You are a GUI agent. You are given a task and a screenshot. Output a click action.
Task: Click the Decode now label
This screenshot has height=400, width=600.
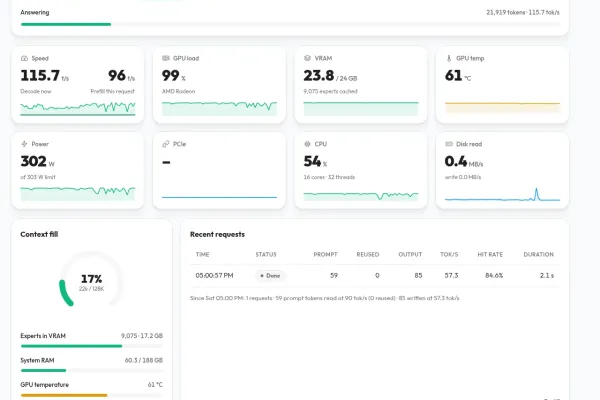(x=36, y=91)
